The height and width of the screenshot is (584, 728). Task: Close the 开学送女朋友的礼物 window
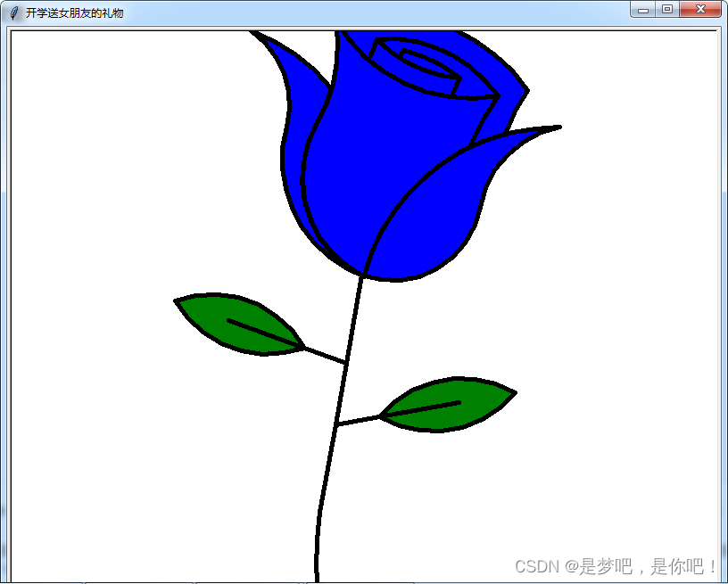point(700,9)
